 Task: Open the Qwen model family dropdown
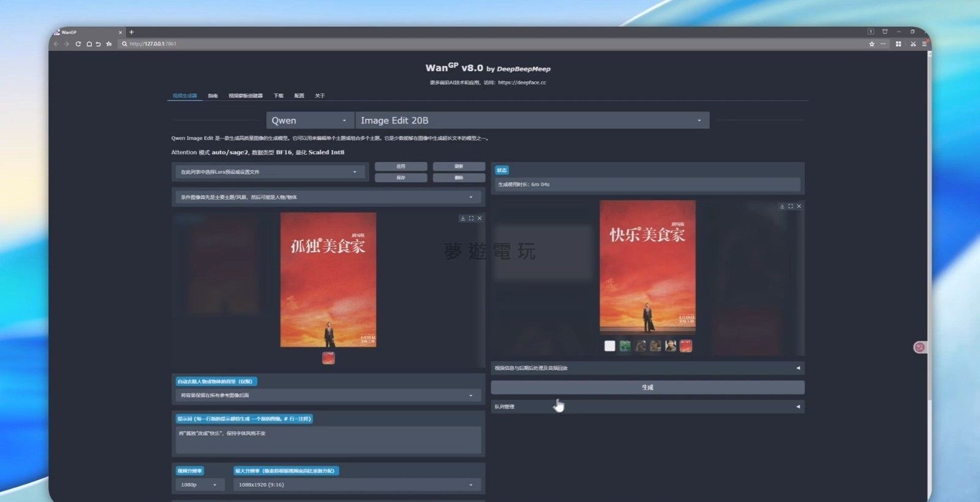(x=309, y=121)
